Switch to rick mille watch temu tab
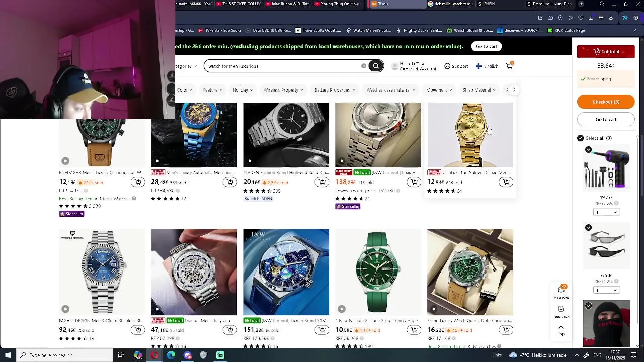This screenshot has width=644, height=362. pyautogui.click(x=450, y=4)
